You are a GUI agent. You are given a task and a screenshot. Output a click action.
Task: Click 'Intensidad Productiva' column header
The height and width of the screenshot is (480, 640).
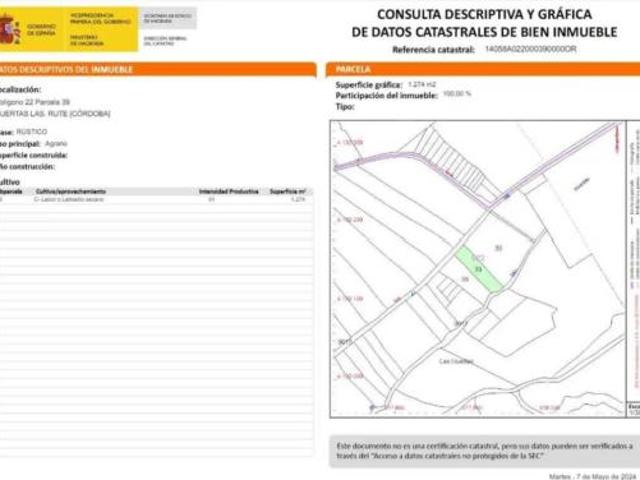229,191
